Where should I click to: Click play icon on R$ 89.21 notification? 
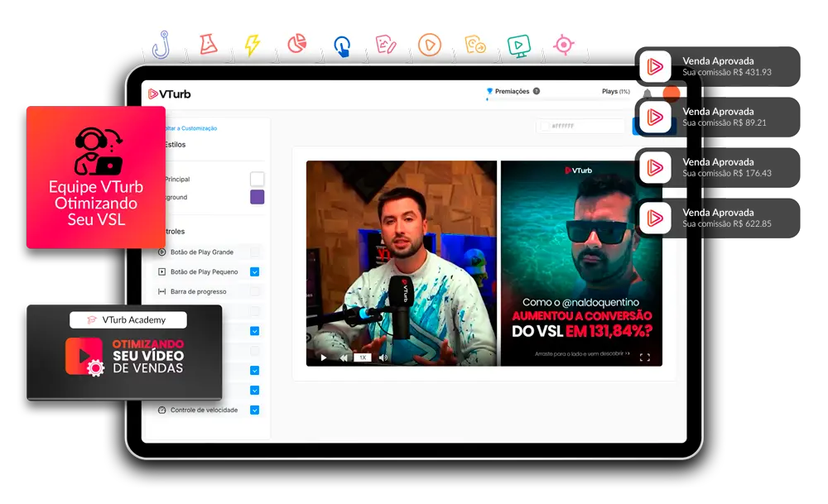655,118
